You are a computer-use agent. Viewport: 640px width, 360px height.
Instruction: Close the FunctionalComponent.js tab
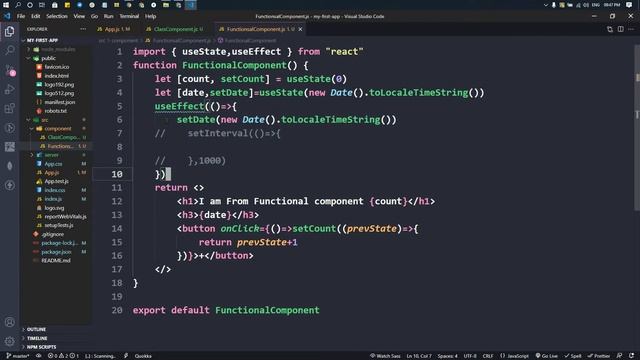300,29
